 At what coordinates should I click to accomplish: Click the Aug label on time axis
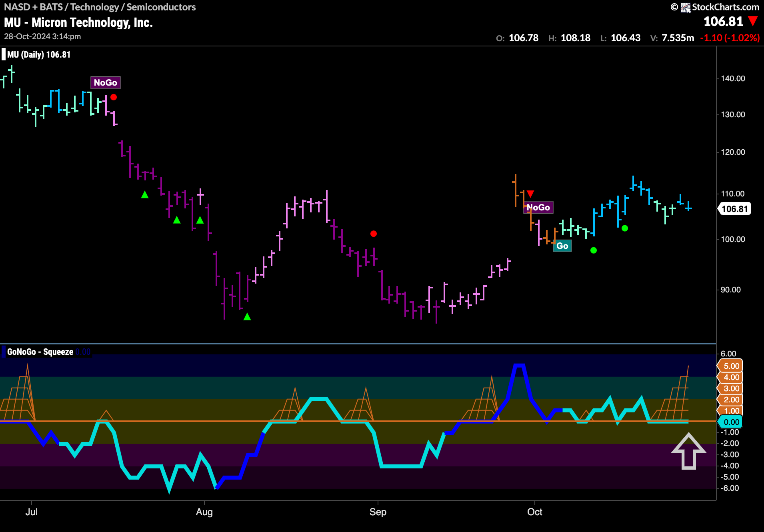coord(204,512)
